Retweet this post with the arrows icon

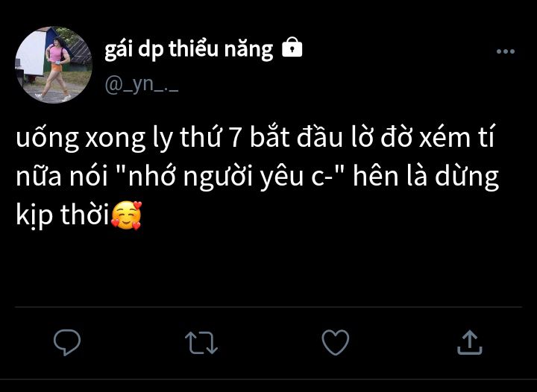coord(201,342)
